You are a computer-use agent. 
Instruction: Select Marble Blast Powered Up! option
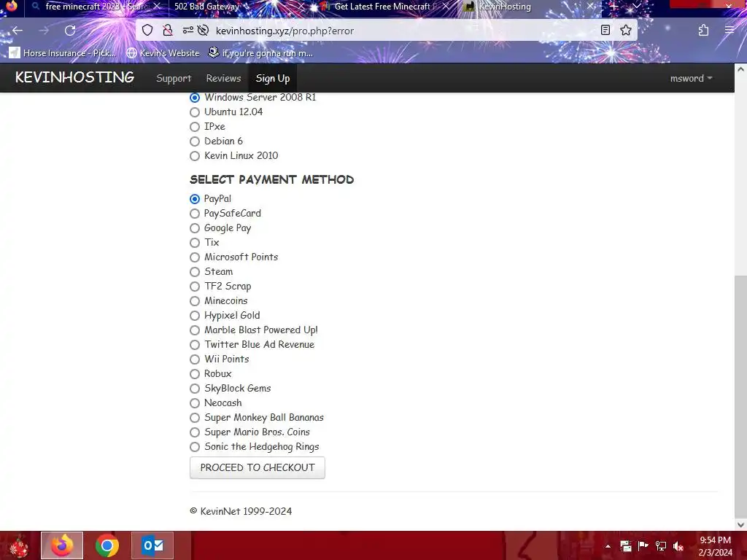194,330
